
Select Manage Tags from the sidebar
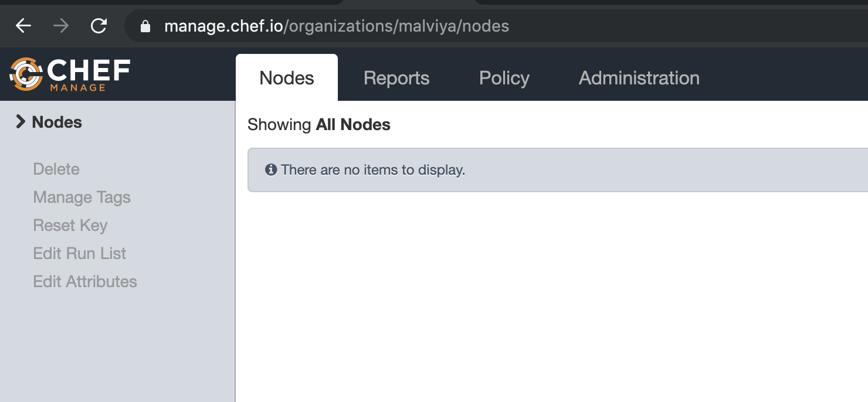82,197
